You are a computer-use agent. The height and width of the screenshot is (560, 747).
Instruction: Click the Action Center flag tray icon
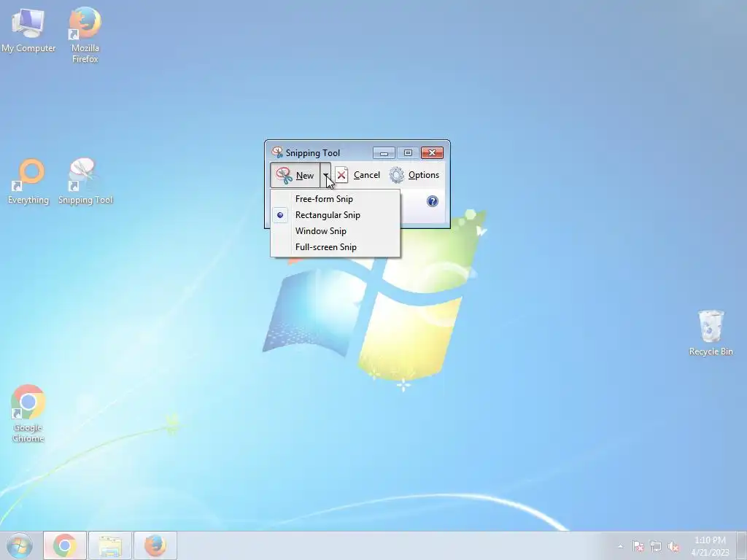638,546
